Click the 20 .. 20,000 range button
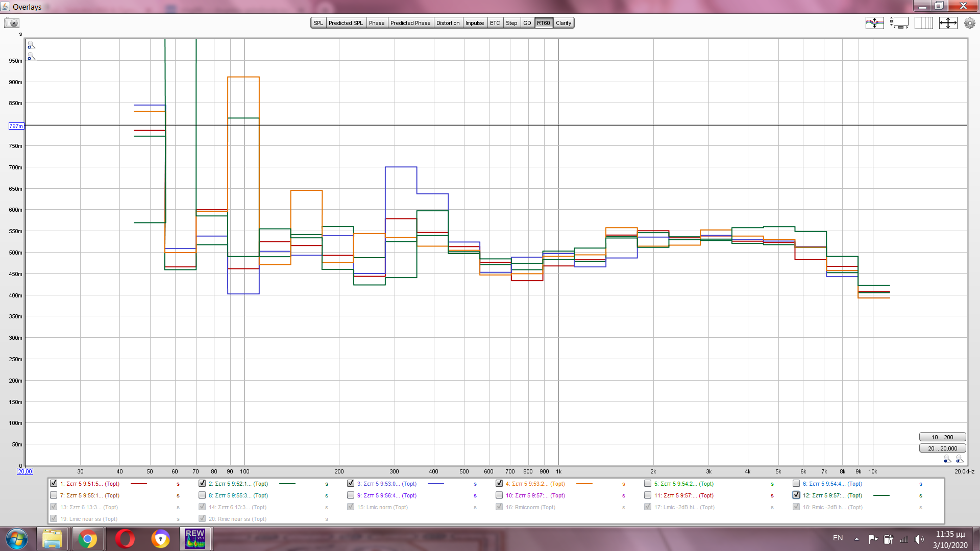Screen dimensions: 980x551 pos(942,448)
